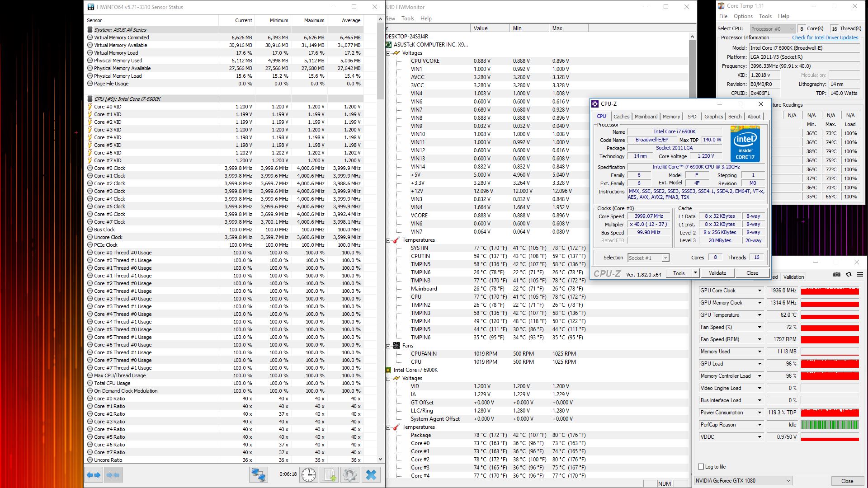Switch to the Mainboard tab in CPU-Z

[646, 117]
